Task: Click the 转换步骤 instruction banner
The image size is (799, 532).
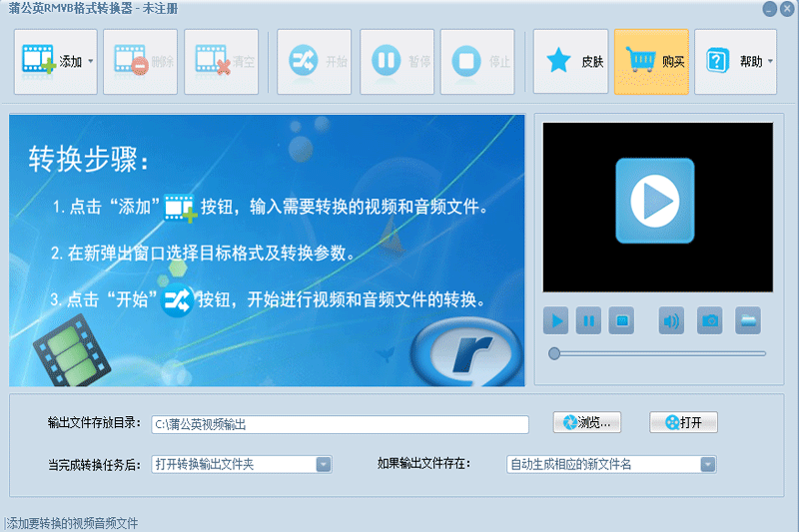Action: pyautogui.click(x=267, y=251)
